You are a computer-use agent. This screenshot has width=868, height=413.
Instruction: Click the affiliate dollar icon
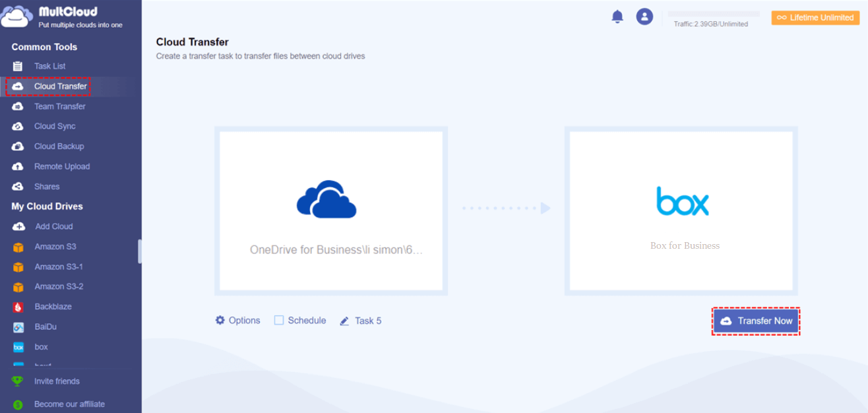(x=18, y=404)
